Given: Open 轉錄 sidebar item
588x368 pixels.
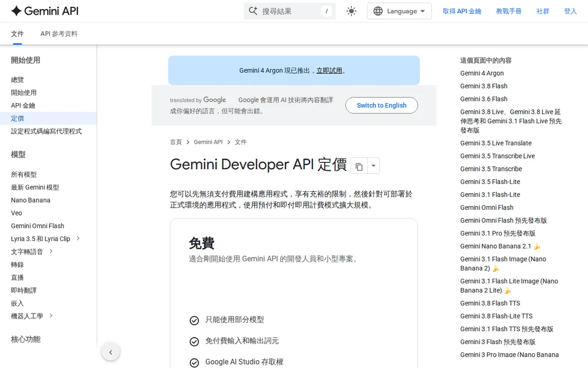Looking at the screenshot, I should click(x=17, y=264).
